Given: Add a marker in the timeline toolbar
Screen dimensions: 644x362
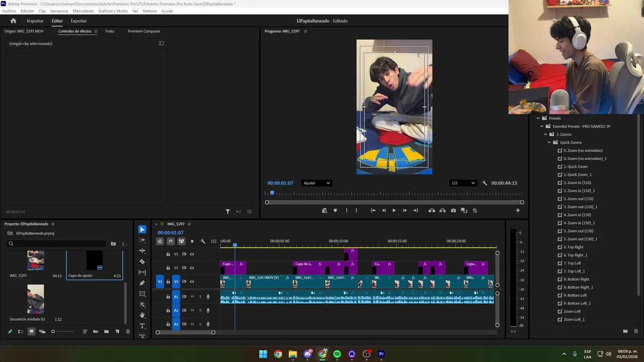Looking at the screenshot, I should click(192, 241).
